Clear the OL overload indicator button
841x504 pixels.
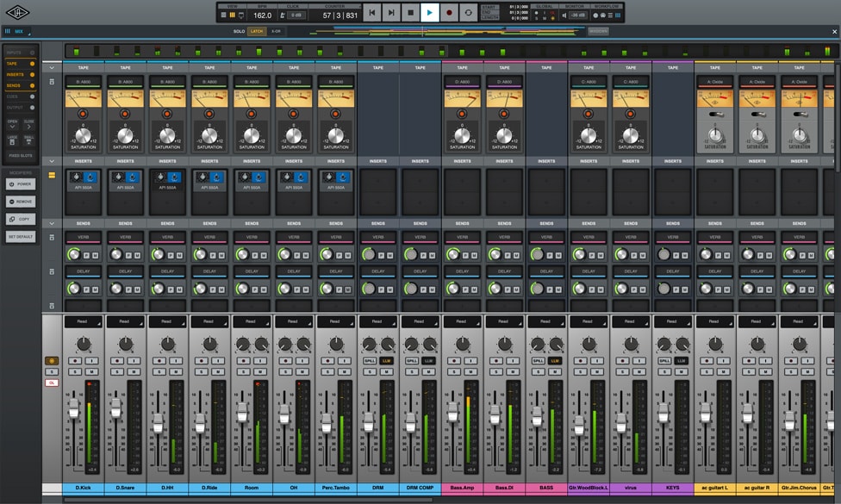pyautogui.click(x=52, y=383)
